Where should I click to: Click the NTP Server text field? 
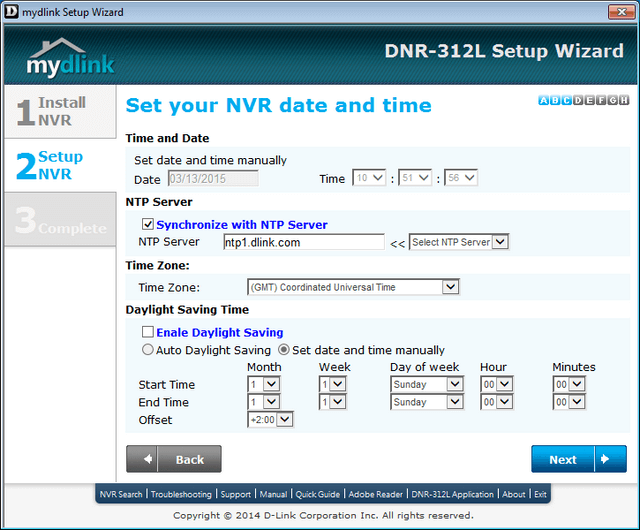click(304, 242)
